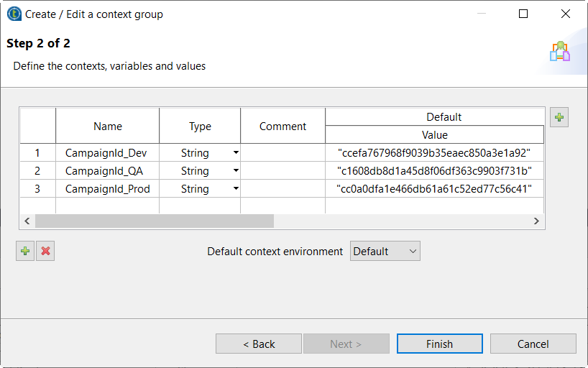Image resolution: width=588 pixels, height=368 pixels.
Task: Select the CampaignId_Prod name cell
Action: coord(106,189)
